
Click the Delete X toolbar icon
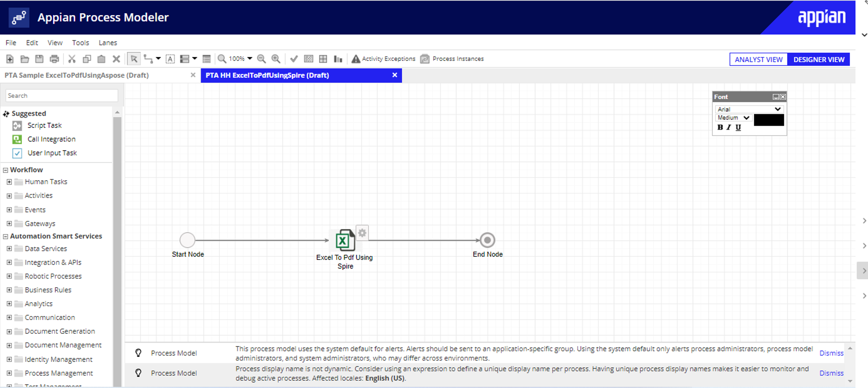coord(116,59)
